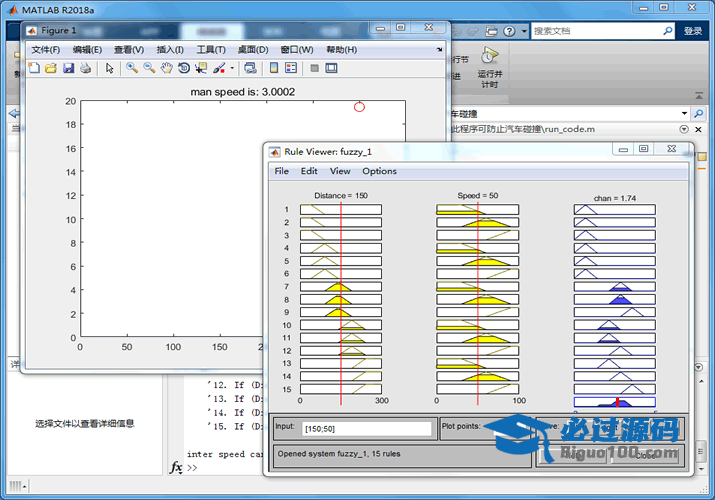Open View menu in Rule Viewer
This screenshot has height=500, width=715.
coord(340,171)
